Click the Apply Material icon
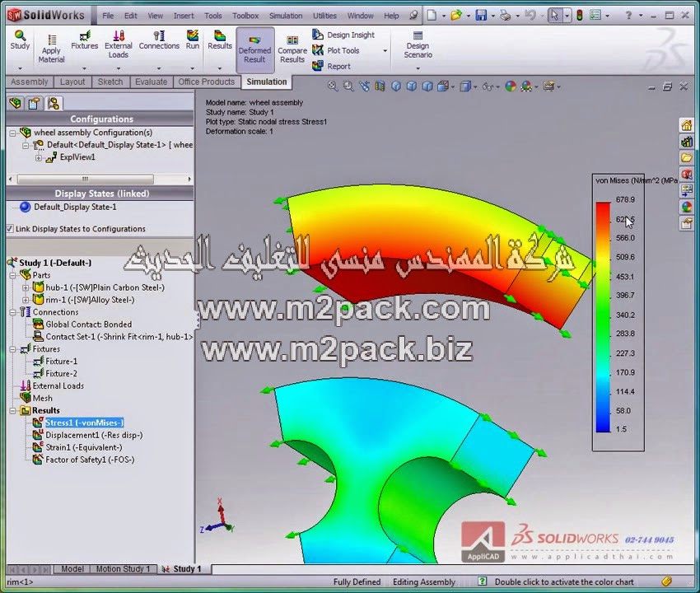The width and height of the screenshot is (700, 593). point(51,40)
